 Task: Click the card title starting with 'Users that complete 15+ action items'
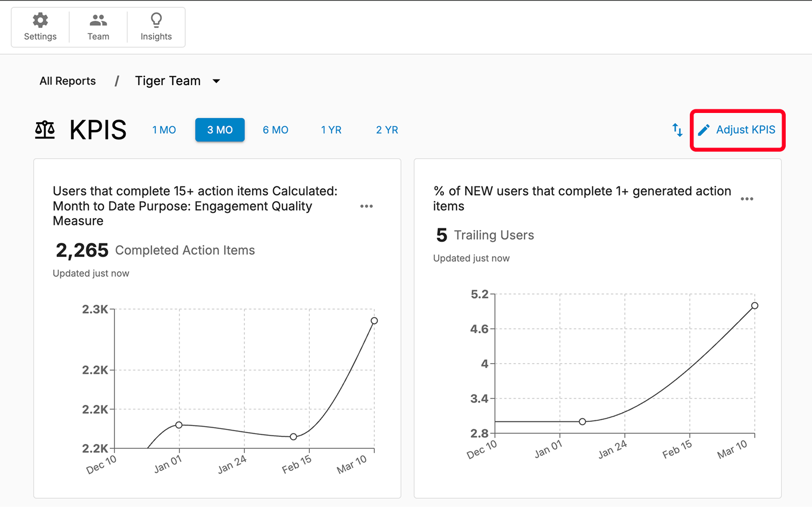tap(195, 206)
